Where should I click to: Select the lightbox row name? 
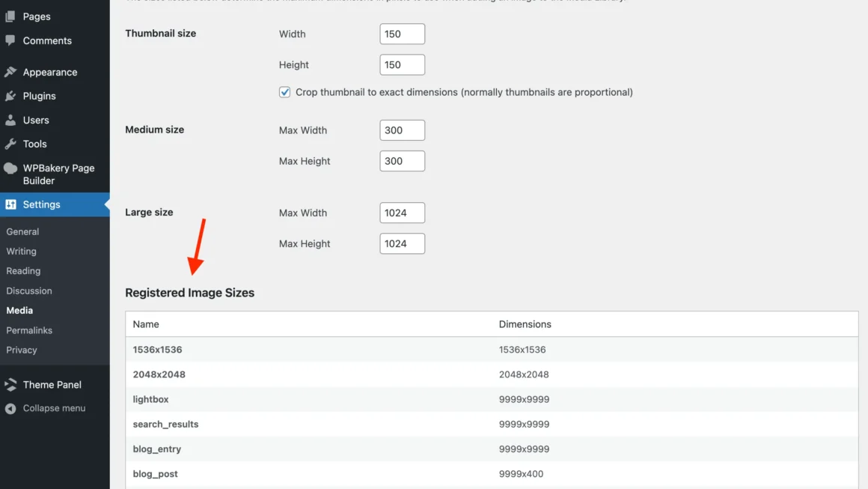point(150,399)
